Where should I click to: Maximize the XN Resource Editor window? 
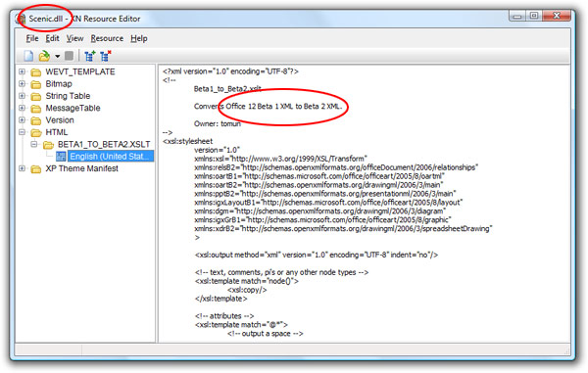tap(534, 16)
